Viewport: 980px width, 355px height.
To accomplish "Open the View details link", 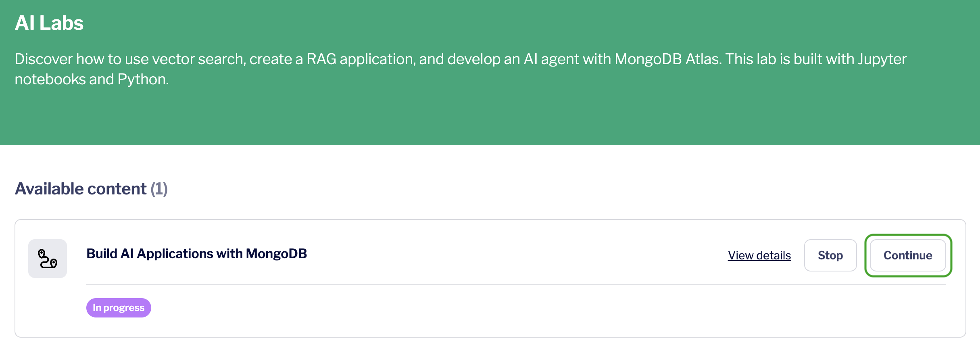I will click(x=759, y=255).
